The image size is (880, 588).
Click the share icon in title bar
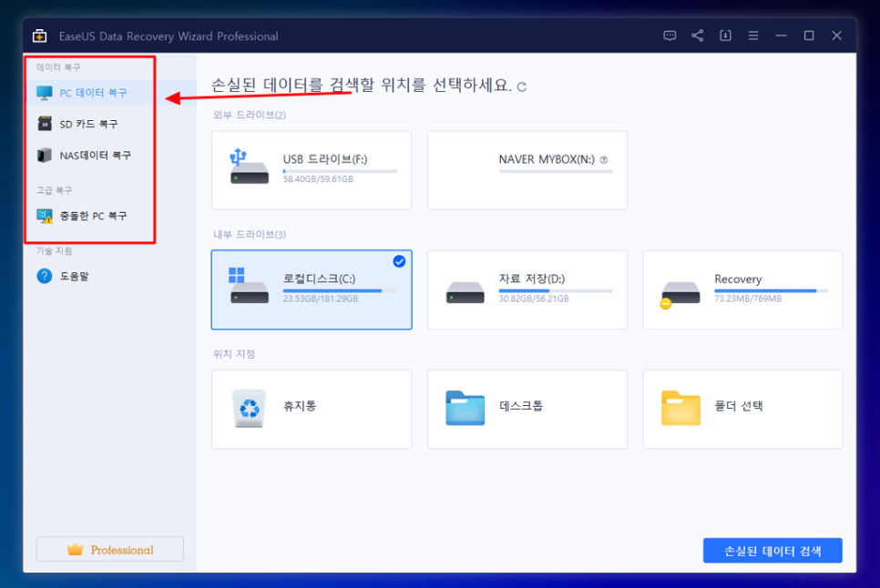pos(698,35)
